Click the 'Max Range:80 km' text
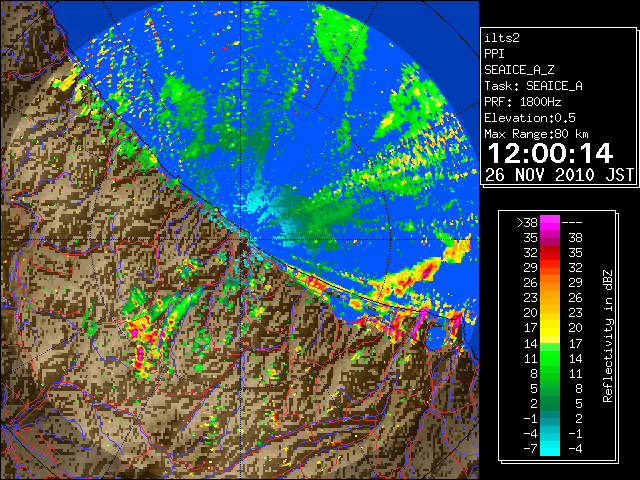Viewport: 640px width, 480px height. [x=536, y=134]
